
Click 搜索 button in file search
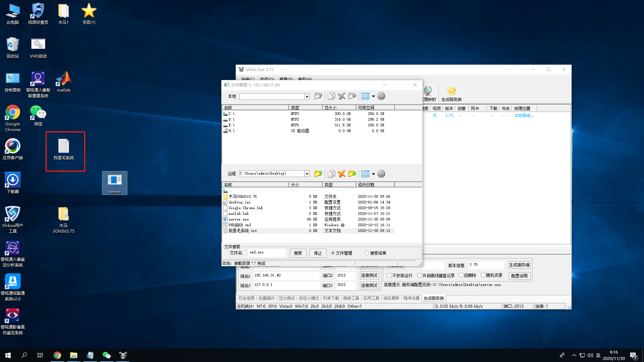point(298,253)
